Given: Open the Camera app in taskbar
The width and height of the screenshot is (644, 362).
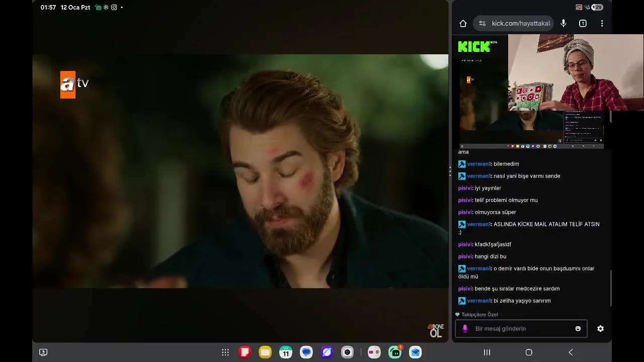Looking at the screenshot, I should [347, 352].
